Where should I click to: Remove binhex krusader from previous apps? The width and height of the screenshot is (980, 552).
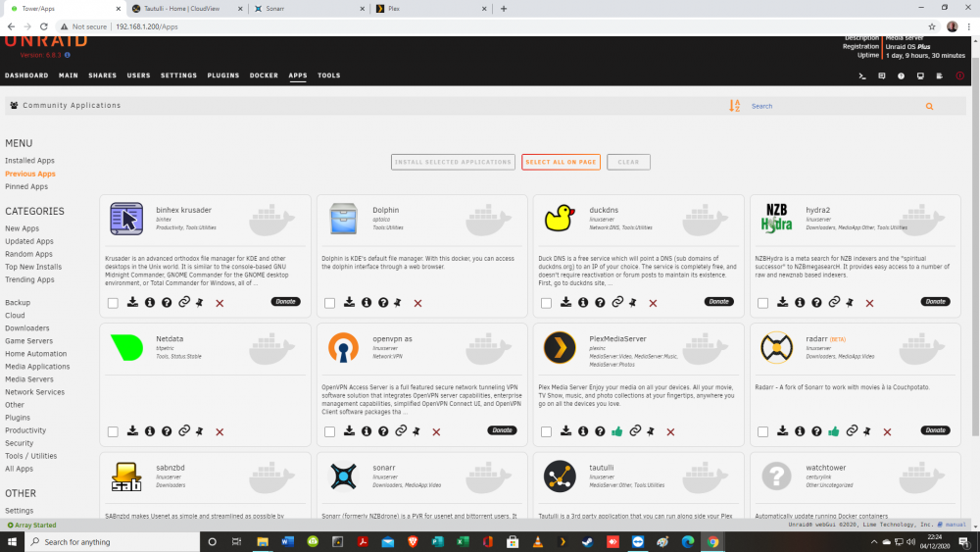[x=220, y=303]
